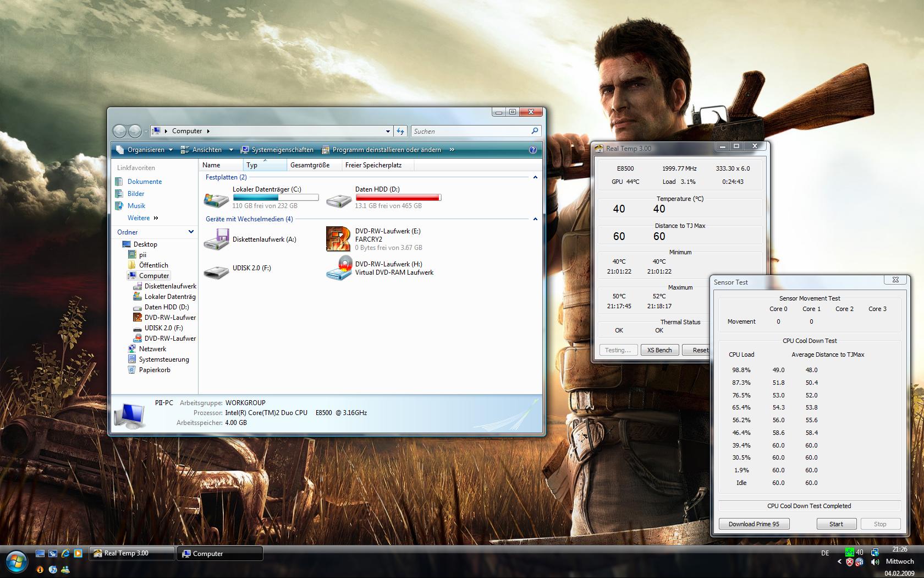Collapse the Geräte mit Wechselmedien (4) group
Image resolution: width=924 pixels, height=578 pixels.
(x=535, y=219)
